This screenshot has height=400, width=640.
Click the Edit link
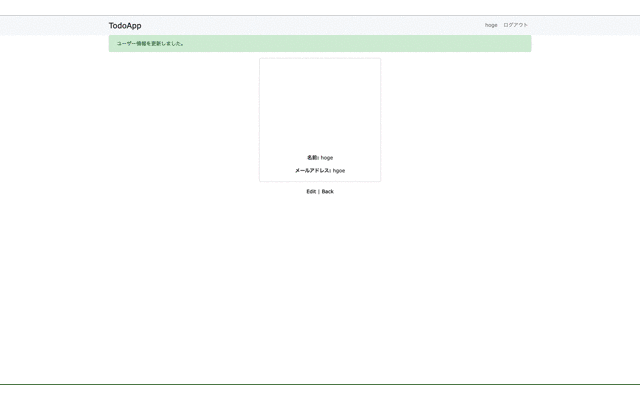[311, 191]
